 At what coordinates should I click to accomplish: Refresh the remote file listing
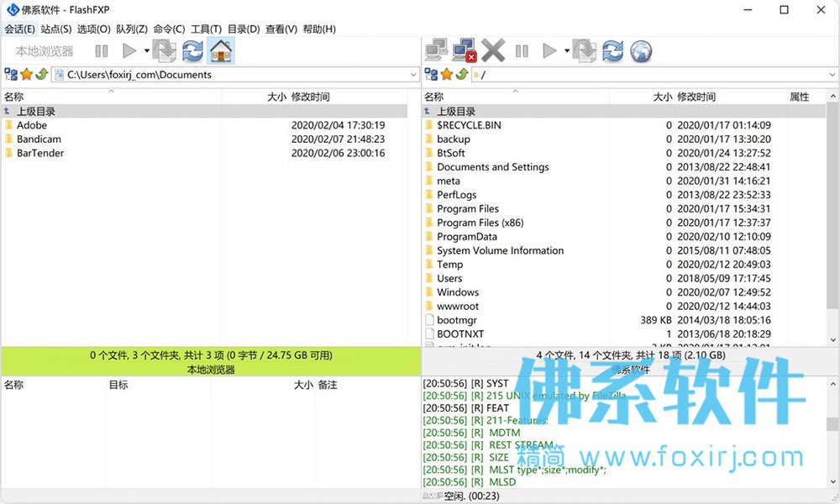[x=613, y=51]
